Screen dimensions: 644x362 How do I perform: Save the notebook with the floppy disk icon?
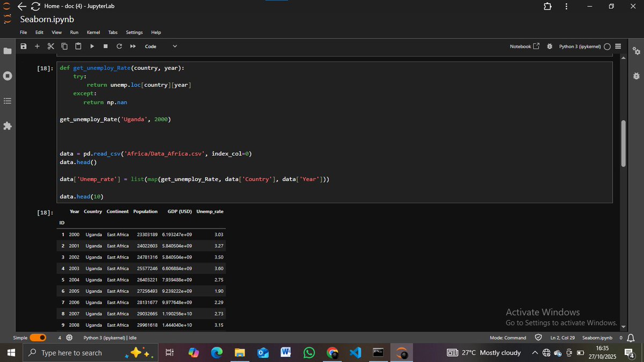pyautogui.click(x=24, y=46)
